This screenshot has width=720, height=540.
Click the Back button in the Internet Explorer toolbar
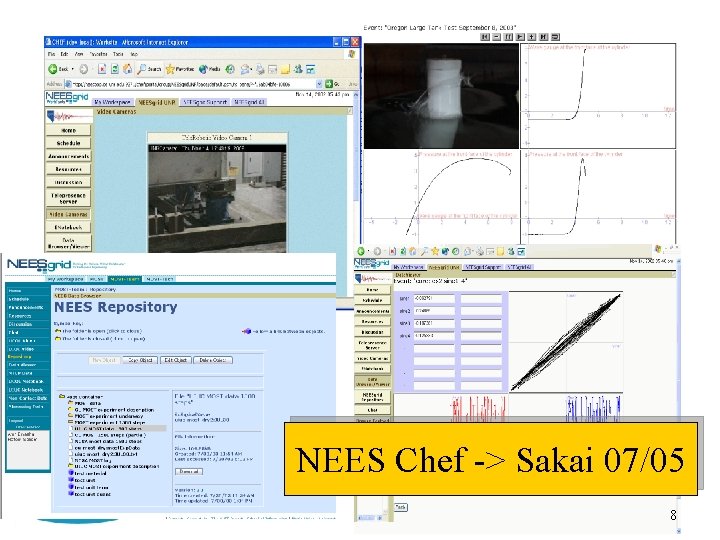click(x=57, y=69)
